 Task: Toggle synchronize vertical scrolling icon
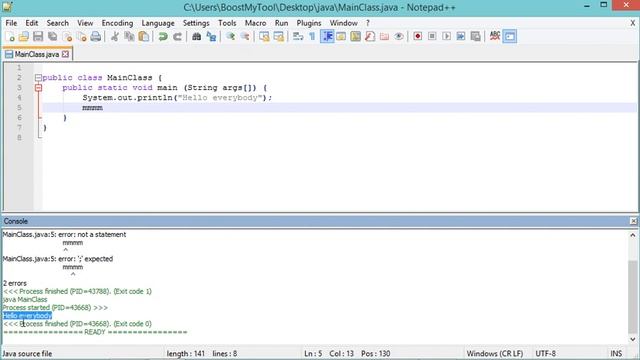(x=264, y=37)
